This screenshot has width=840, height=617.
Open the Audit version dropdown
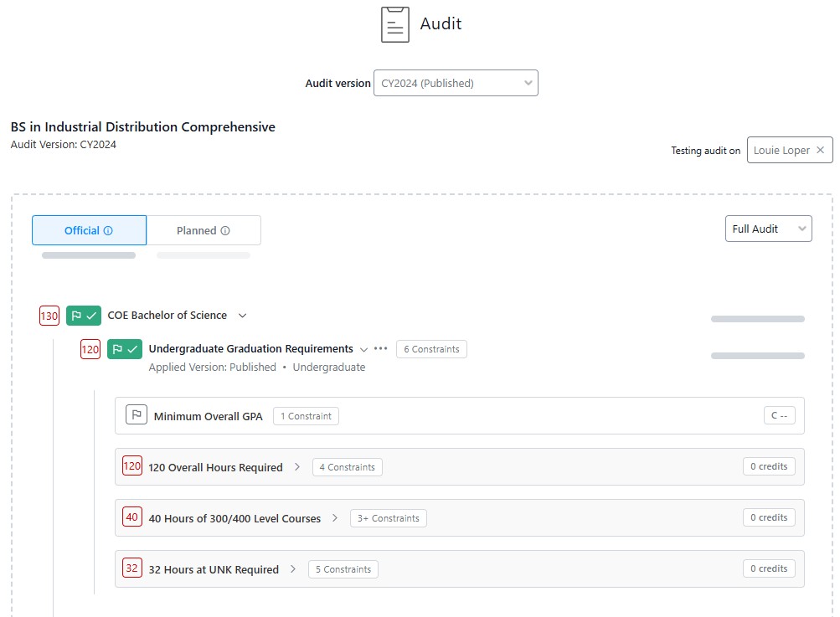(456, 83)
